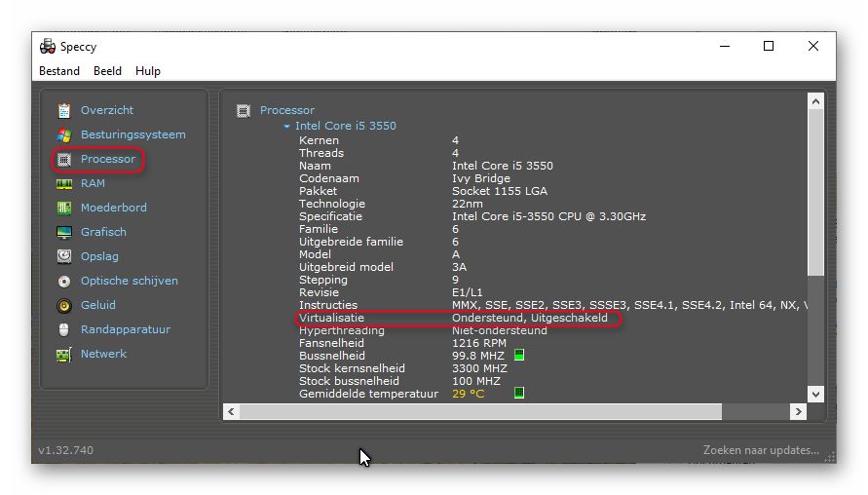
Task: Click the Virtualisatie row label
Action: coord(331,318)
